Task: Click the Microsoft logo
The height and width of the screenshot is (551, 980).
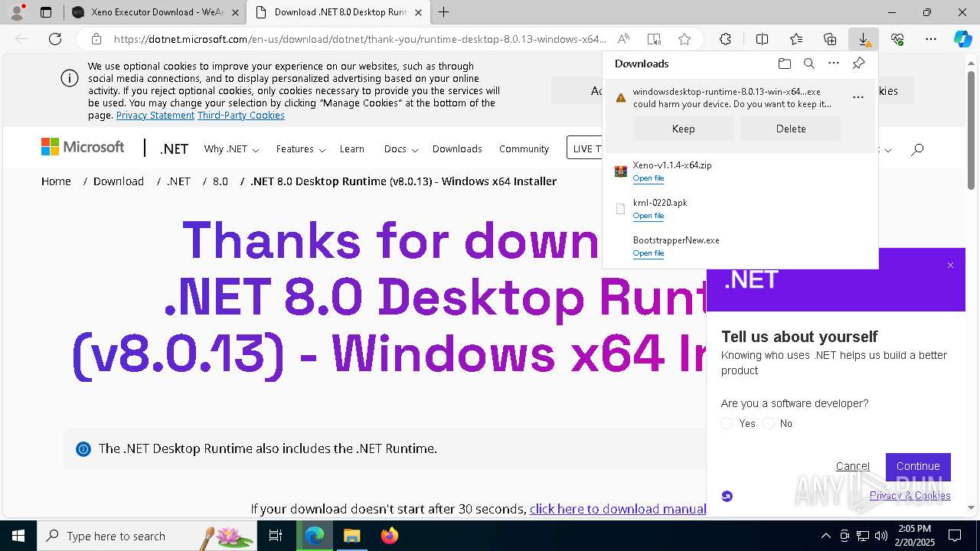Action: 83,147
